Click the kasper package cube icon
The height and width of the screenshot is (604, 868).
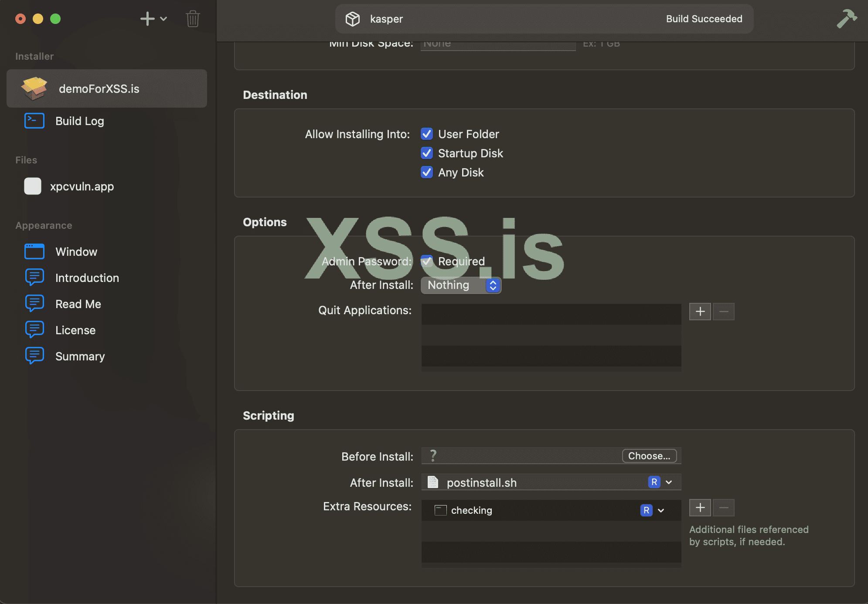(352, 19)
